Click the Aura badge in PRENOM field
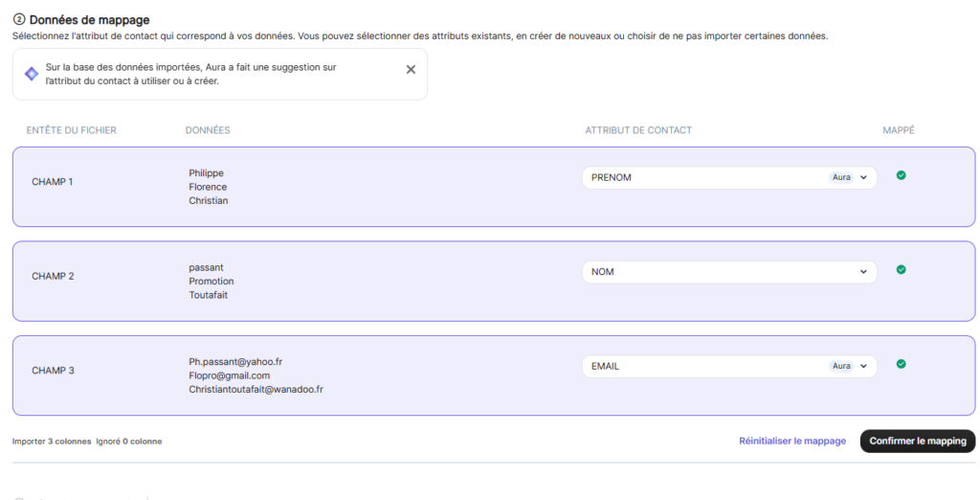 tap(841, 178)
